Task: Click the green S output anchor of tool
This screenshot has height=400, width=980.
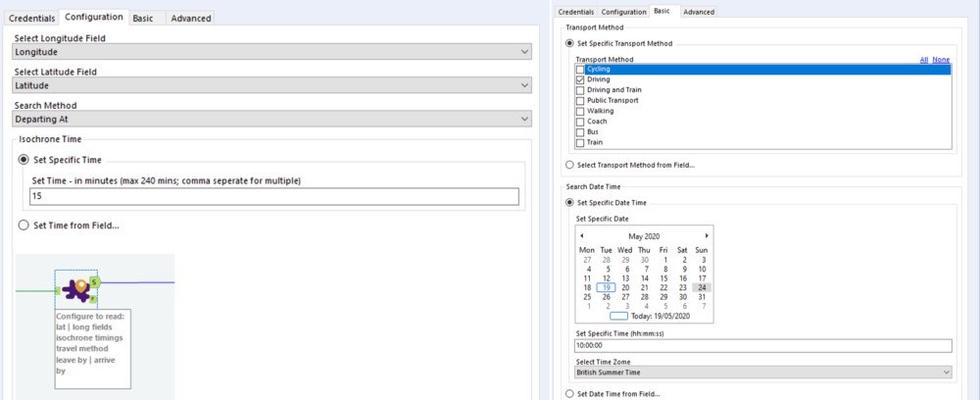Action: [94, 282]
